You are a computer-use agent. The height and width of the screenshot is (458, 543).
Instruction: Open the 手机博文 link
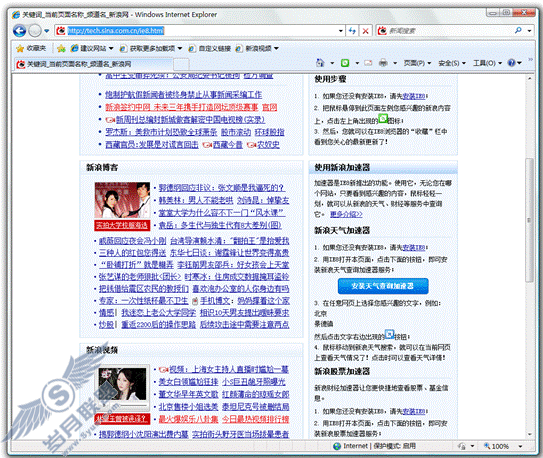[215, 301]
